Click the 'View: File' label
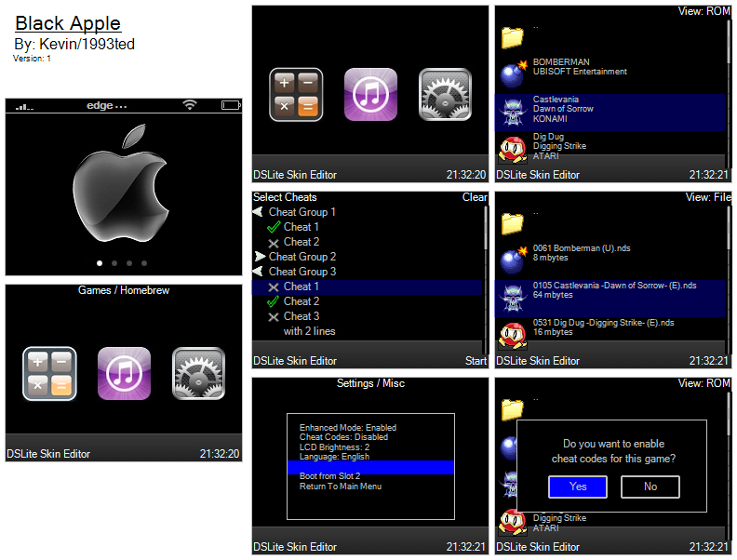 (x=708, y=197)
